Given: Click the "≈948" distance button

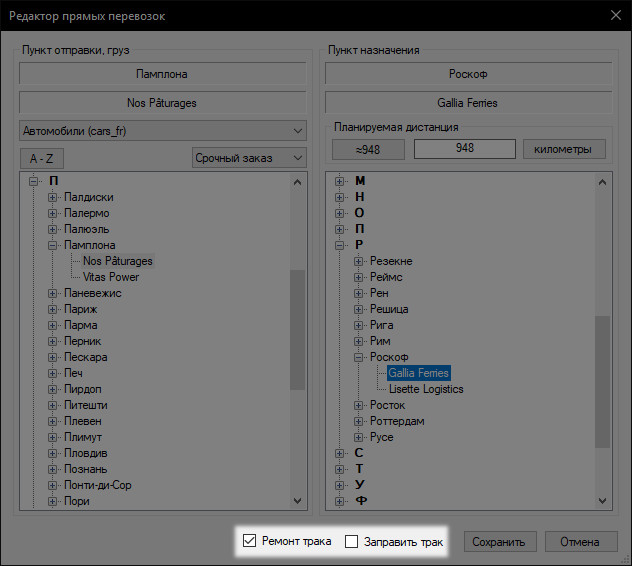Looking at the screenshot, I should tap(369, 149).
